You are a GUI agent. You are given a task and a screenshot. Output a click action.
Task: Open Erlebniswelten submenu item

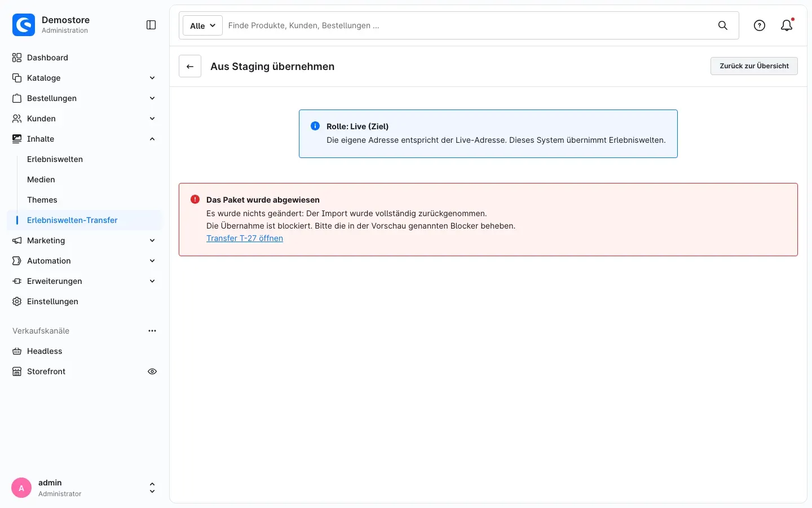55,159
